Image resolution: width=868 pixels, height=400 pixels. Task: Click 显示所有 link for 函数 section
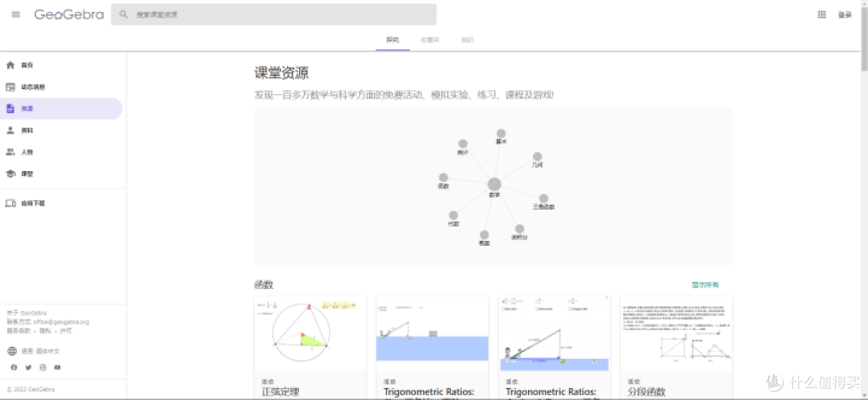706,285
